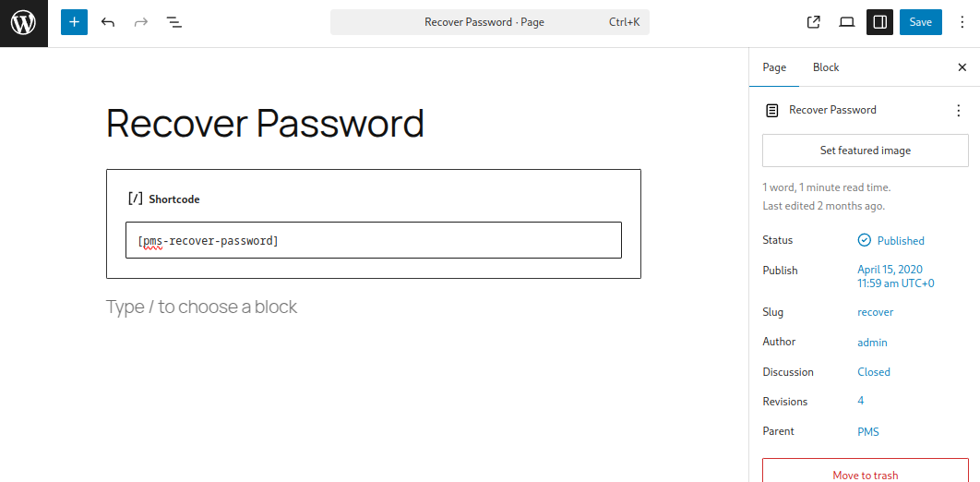The width and height of the screenshot is (980, 482).
Task: Click the shortcode text input field
Action: (x=374, y=240)
